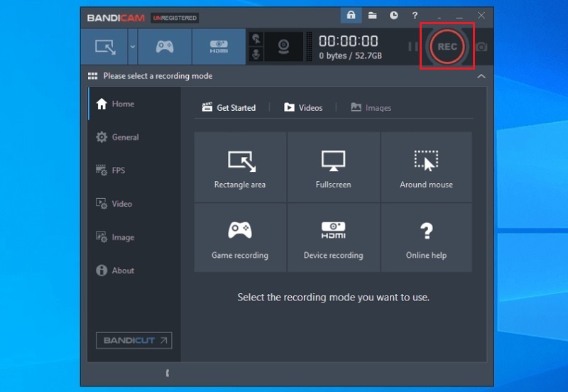Click the UNREGISTERED badge
This screenshot has width=568, height=392.
pos(175,18)
